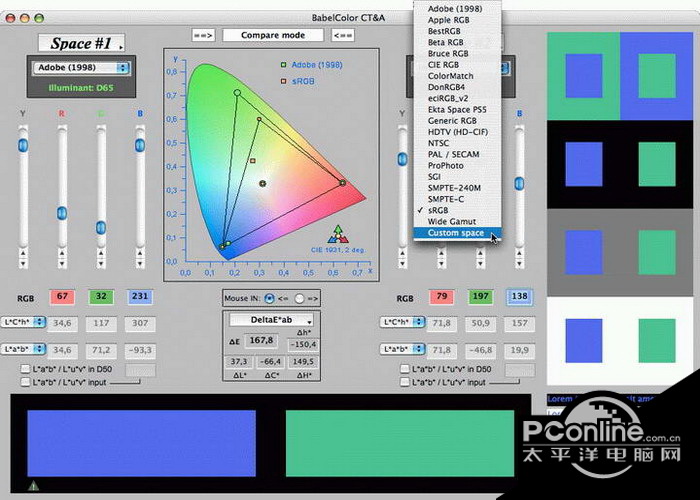The image size is (700, 500).
Task: Click the Space #1 B slider thumb
Action: pyautogui.click(x=140, y=145)
